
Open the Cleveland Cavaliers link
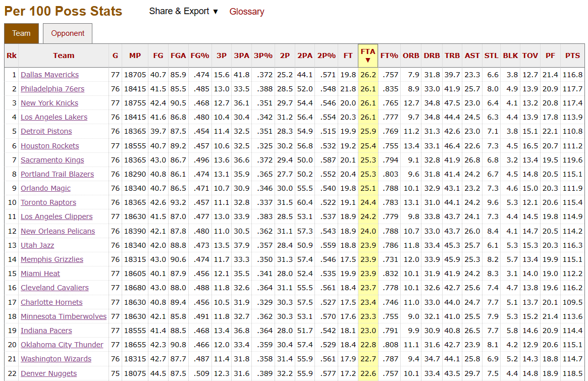coord(55,288)
